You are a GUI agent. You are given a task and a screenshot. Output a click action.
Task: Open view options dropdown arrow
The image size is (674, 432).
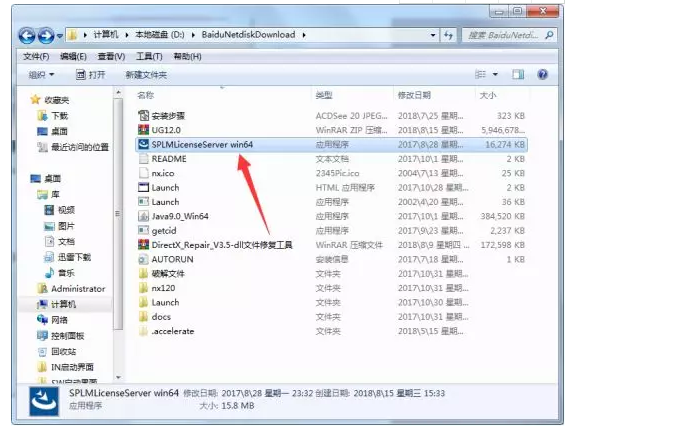(495, 74)
